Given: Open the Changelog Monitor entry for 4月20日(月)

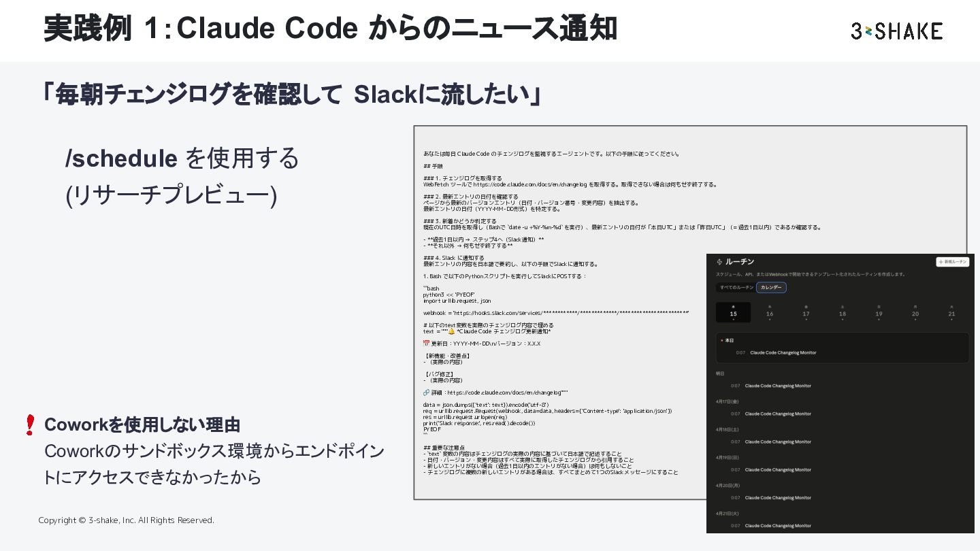Looking at the screenshot, I should coord(778,497).
